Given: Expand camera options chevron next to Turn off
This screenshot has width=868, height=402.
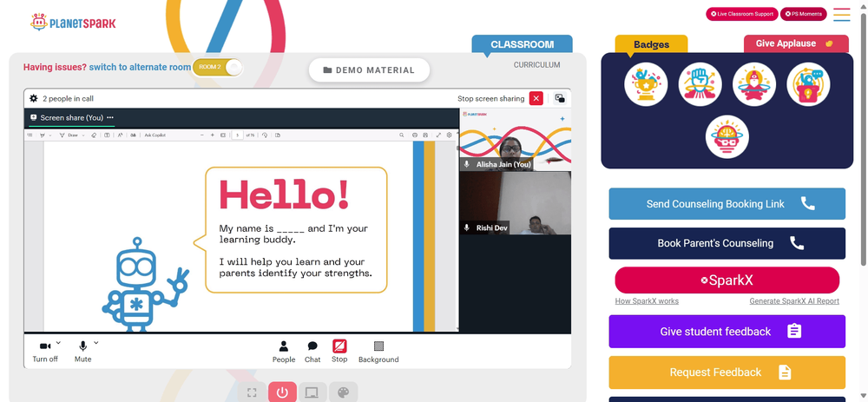Looking at the screenshot, I should [x=59, y=343].
